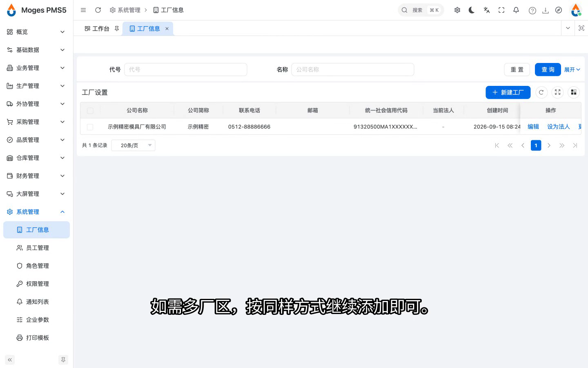Focus the 公司名称 search input
588x368 pixels.
click(x=353, y=70)
